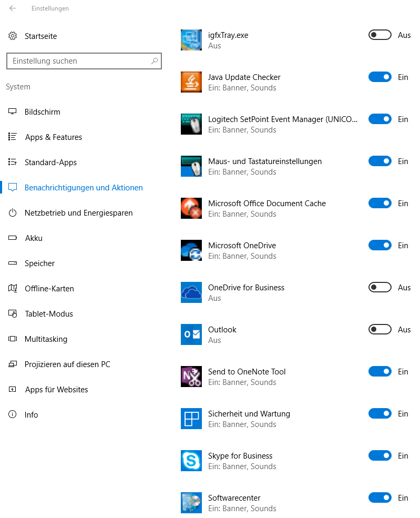Screen dimensions: 420x518
Task: Go to Startseite
Action: pyautogui.click(x=40, y=36)
